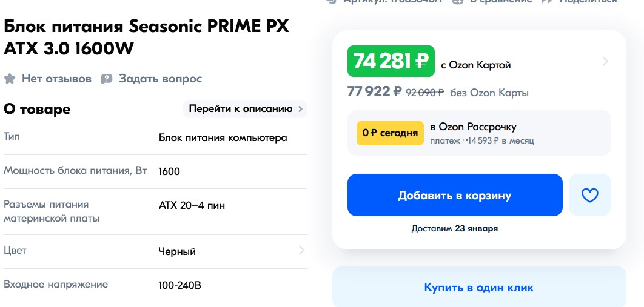
Task: Click the Доставим 23 января delivery text
Action: [x=455, y=229]
